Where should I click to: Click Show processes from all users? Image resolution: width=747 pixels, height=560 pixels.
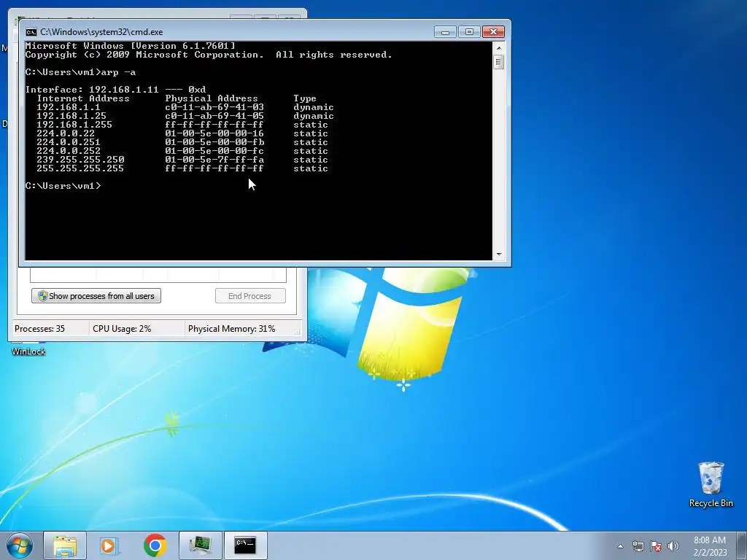point(96,296)
